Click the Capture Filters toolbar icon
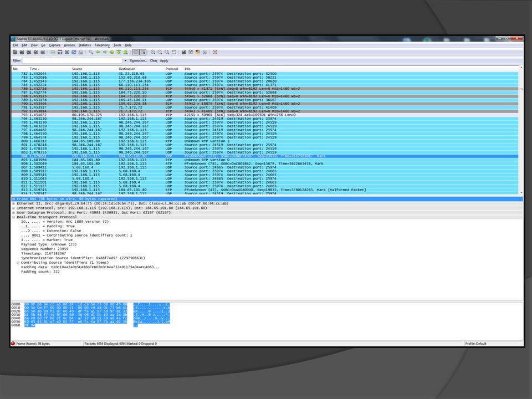Viewport: 532px width, 399px height. click(184, 52)
